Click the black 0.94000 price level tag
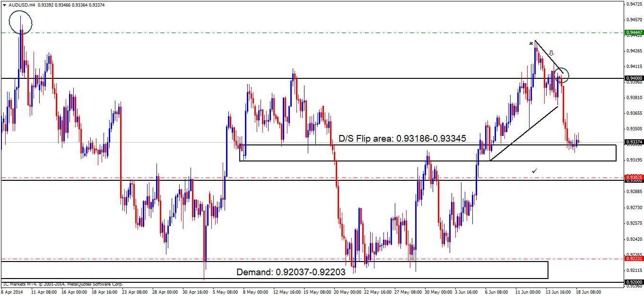 [634, 78]
